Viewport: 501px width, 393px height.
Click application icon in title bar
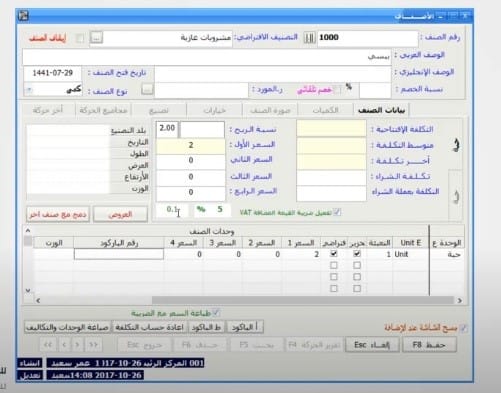pyautogui.click(x=23, y=15)
